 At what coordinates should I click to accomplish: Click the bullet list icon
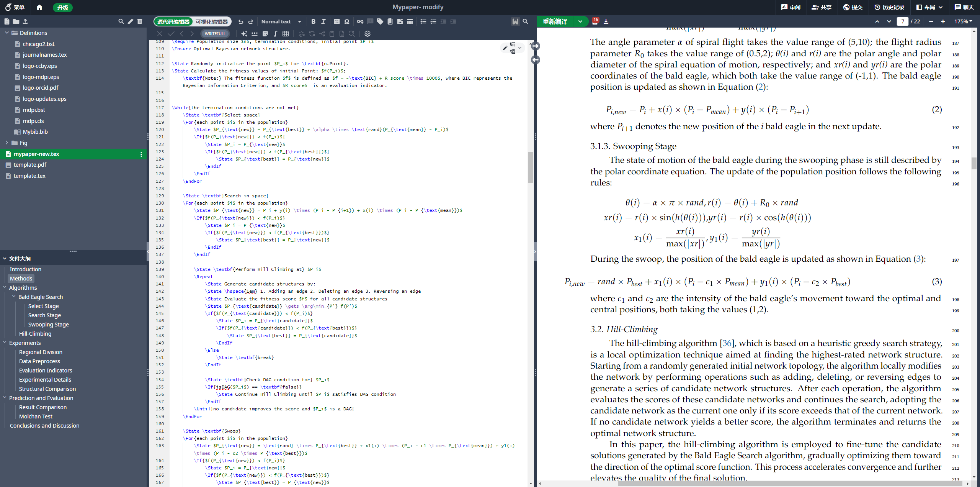[x=423, y=21]
